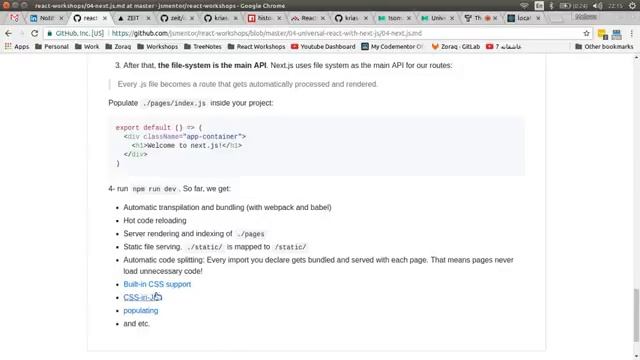This screenshot has width=640, height=360.
Task: Open the Personal bookmarks folder
Action: pos(52,47)
